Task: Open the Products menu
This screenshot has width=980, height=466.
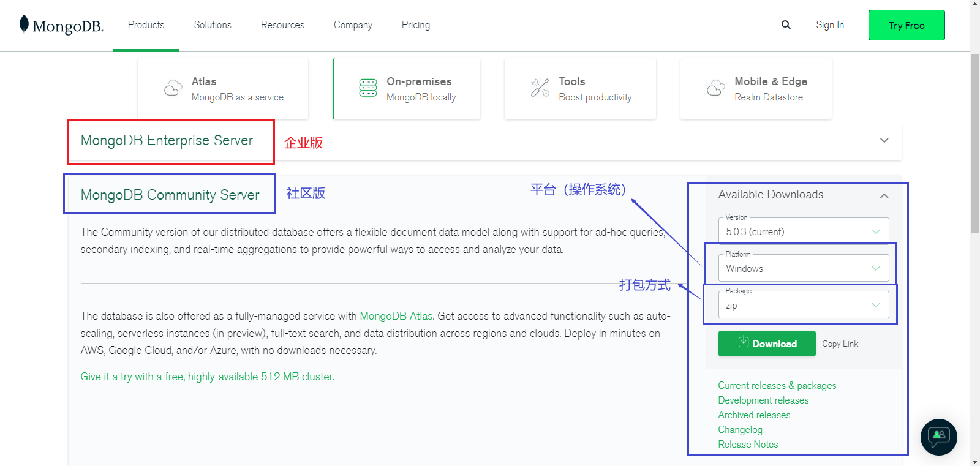Action: click(146, 25)
